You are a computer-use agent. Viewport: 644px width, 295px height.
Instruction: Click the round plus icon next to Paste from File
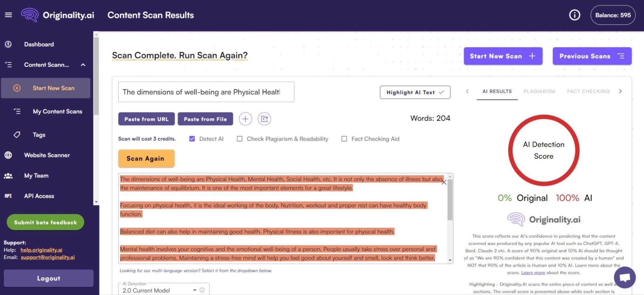pyautogui.click(x=245, y=119)
